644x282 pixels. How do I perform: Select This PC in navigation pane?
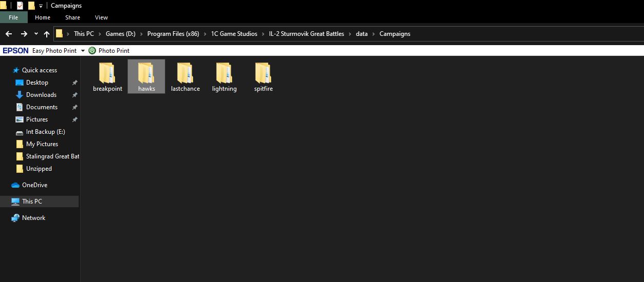coord(32,202)
